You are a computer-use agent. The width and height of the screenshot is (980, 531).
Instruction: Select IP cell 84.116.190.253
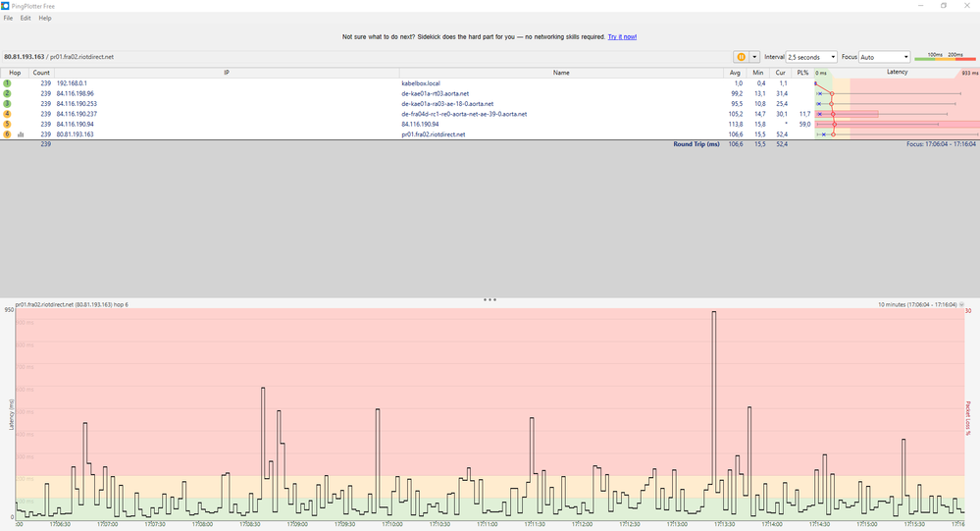coord(77,104)
